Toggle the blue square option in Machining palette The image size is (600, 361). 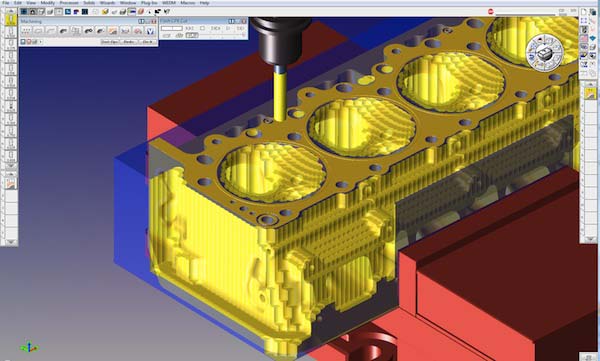point(23,42)
